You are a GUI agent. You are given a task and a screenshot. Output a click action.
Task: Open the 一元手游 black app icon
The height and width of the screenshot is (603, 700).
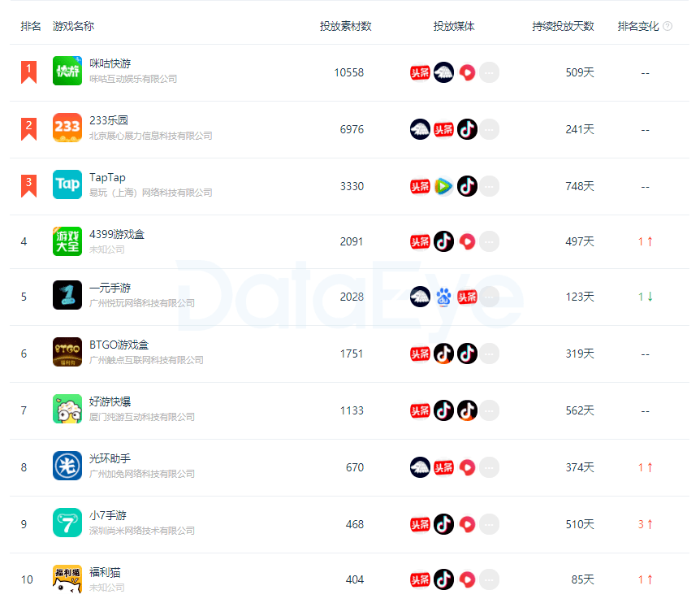67,295
